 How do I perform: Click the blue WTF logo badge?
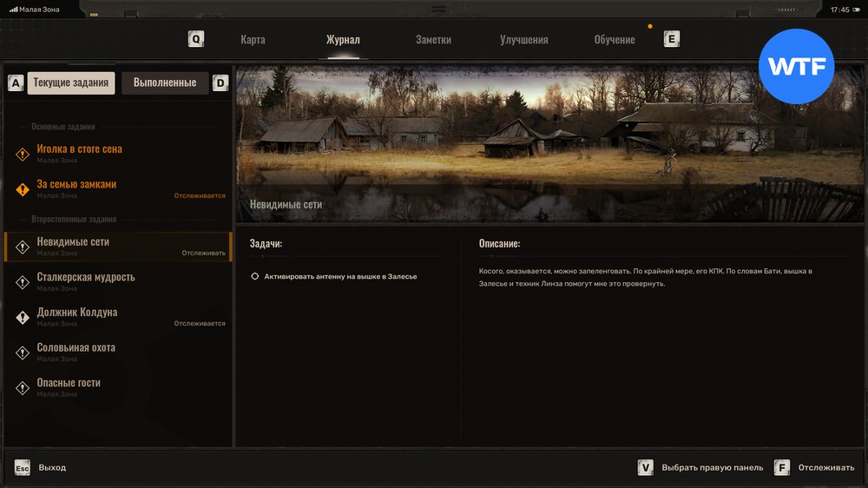pos(796,67)
